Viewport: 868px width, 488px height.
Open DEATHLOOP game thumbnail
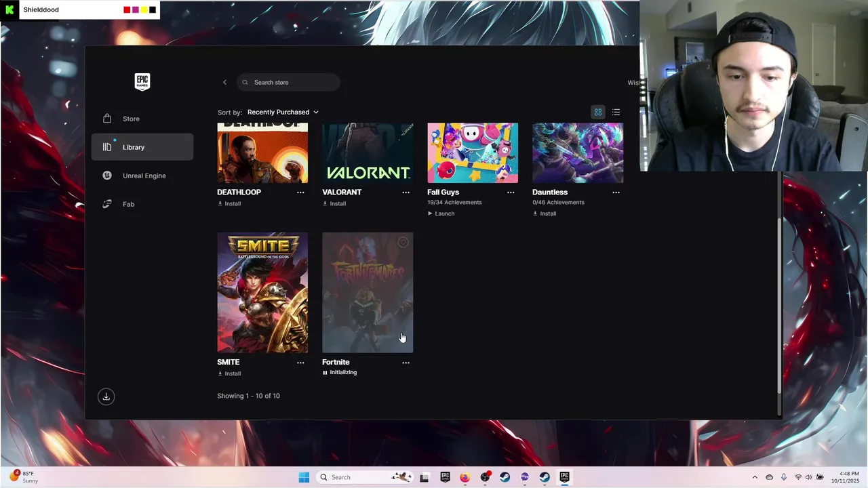262,153
